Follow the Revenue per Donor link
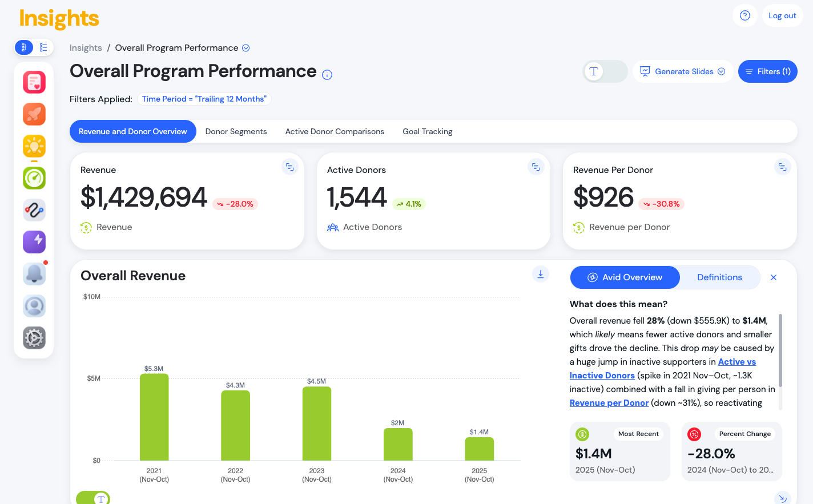This screenshot has width=813, height=504. pos(609,403)
